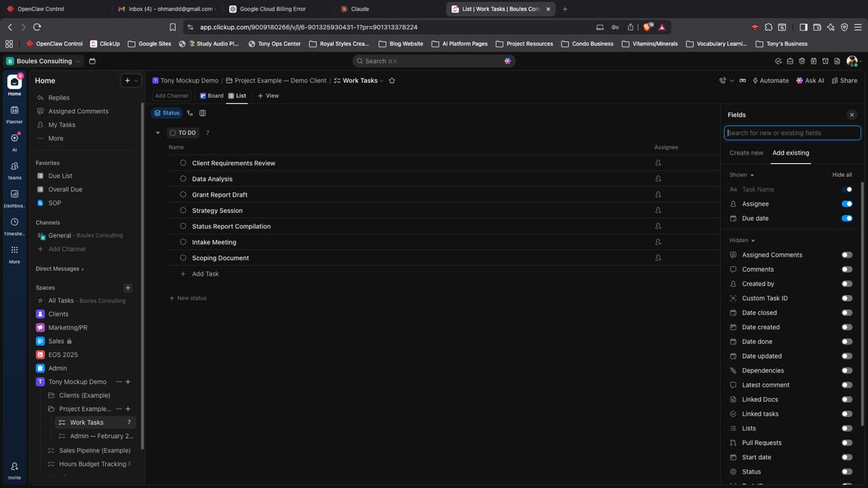
Task: Open the Planner in the left sidebar
Action: tap(14, 113)
